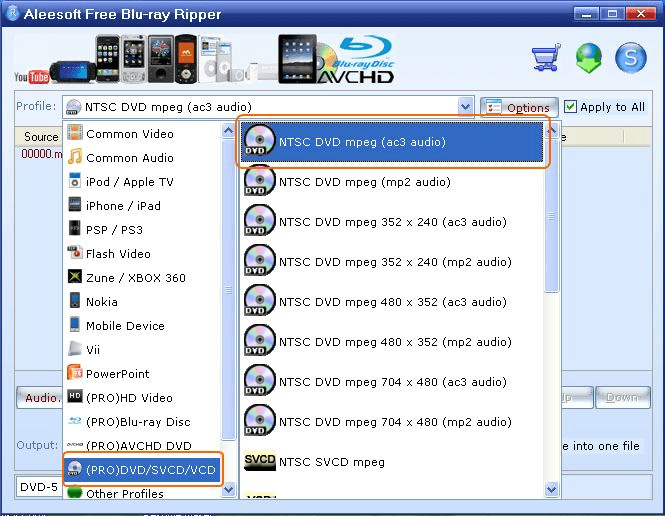Click the blue S skin icon
The height and width of the screenshot is (516, 665).
(631, 58)
